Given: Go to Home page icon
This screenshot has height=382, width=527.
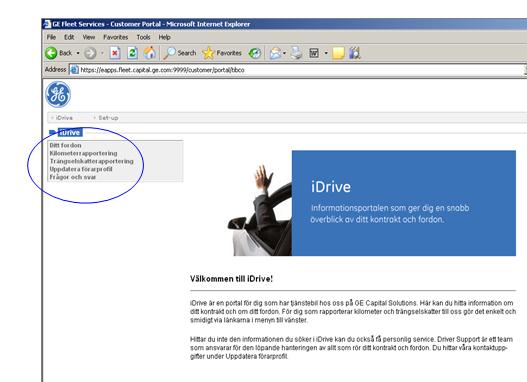Looking at the screenshot, I should tap(150, 53).
